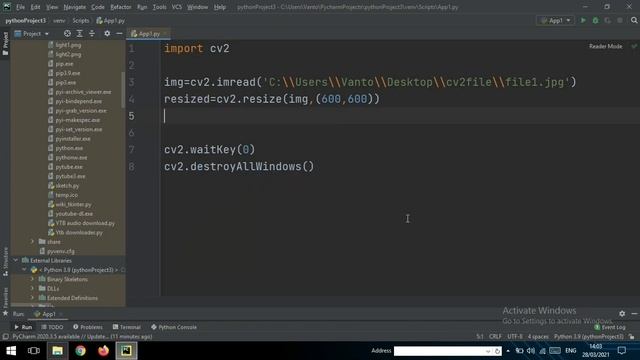Click the volume speaker tray icon

[x=531, y=351]
